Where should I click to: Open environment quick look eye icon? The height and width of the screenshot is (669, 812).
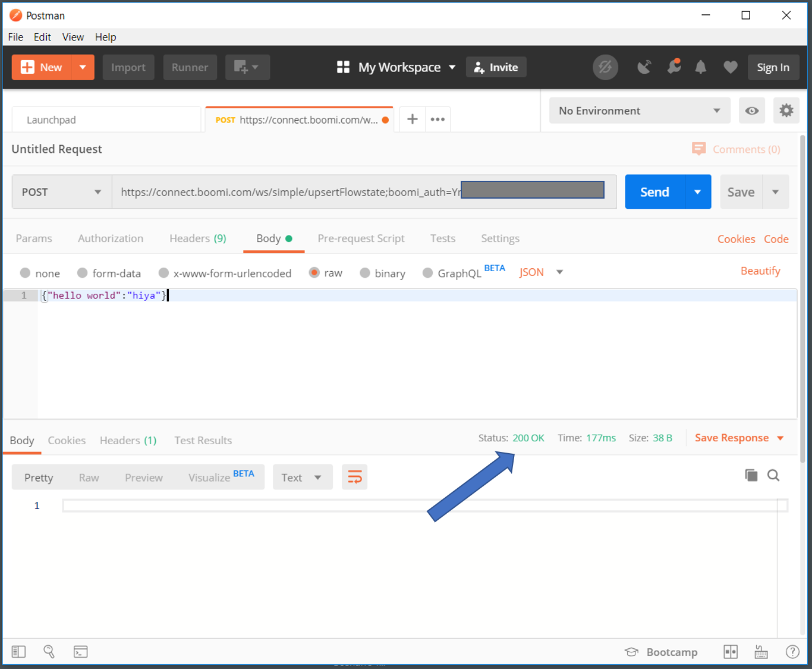(x=751, y=111)
